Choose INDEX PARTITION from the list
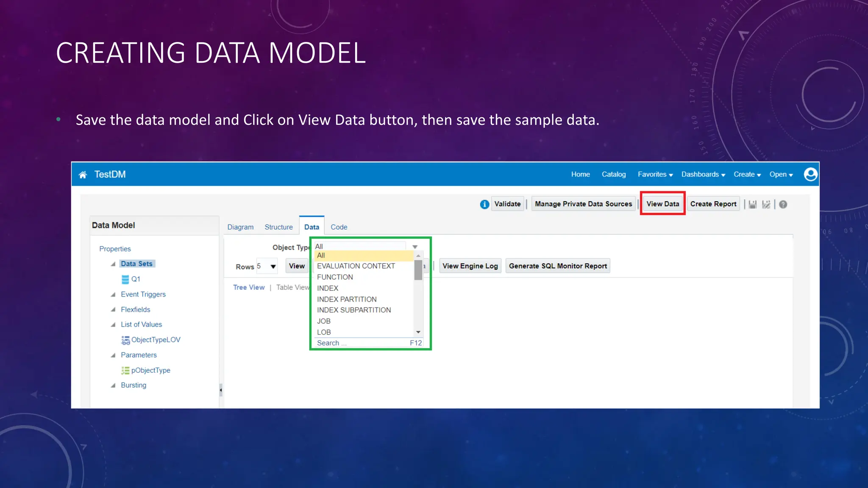The image size is (868, 488). 346,299
